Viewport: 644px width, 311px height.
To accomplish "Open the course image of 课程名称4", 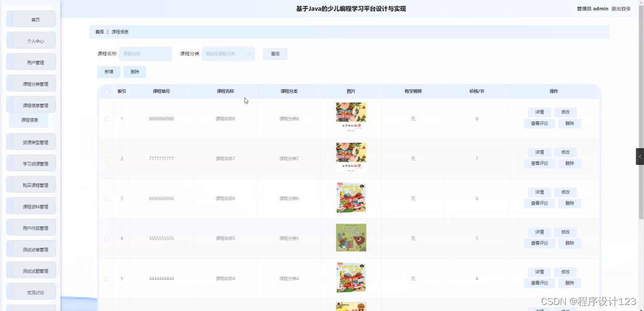I will tap(351, 278).
